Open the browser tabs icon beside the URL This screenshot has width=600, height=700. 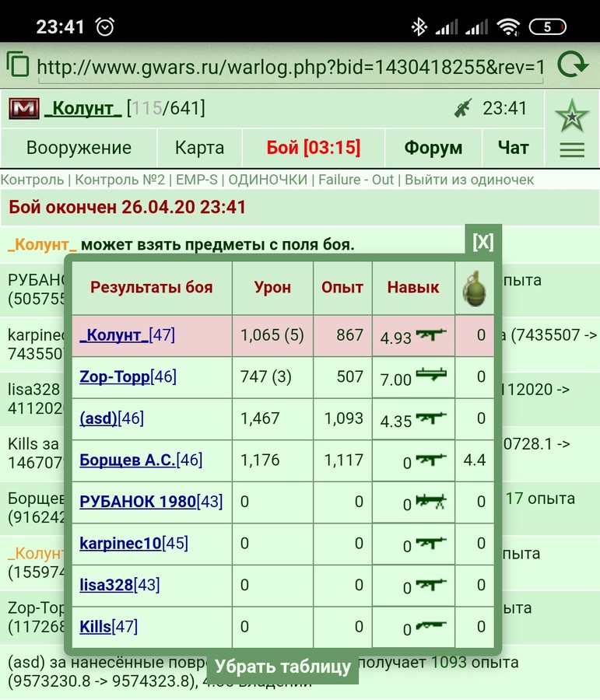pyautogui.click(x=18, y=65)
